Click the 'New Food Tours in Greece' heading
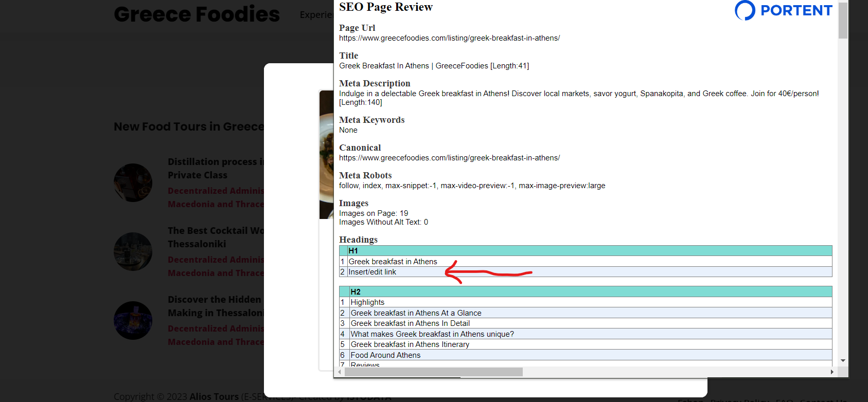 [x=189, y=126]
